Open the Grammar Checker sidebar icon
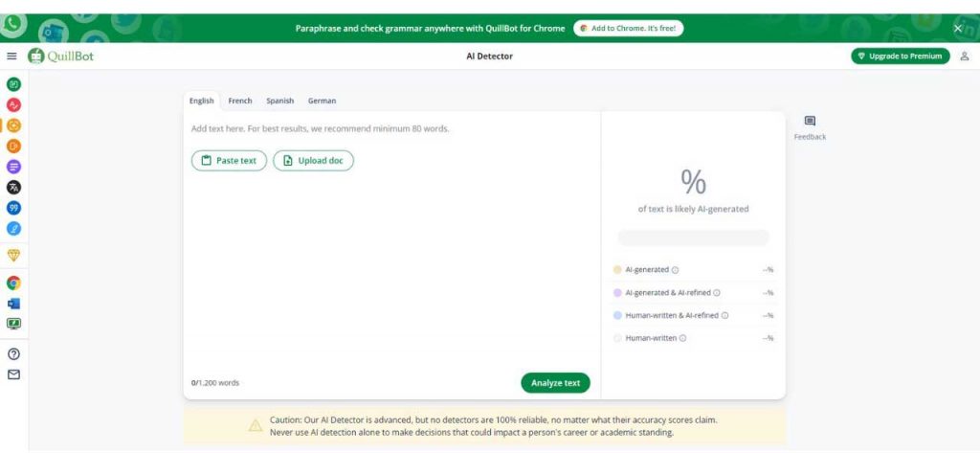 pos(13,104)
